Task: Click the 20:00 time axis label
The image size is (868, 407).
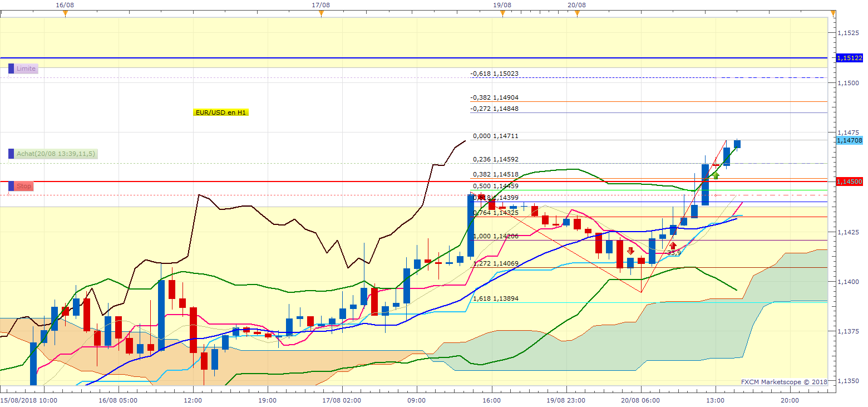Action: click(790, 400)
